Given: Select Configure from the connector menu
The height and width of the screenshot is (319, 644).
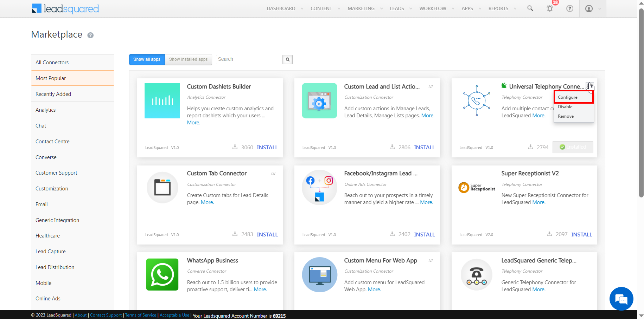Looking at the screenshot, I should pyautogui.click(x=574, y=97).
